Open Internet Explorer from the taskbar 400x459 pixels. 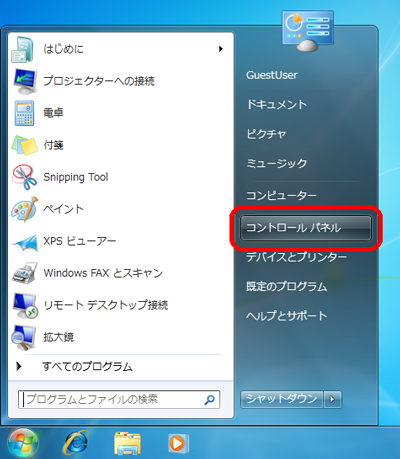point(76,443)
